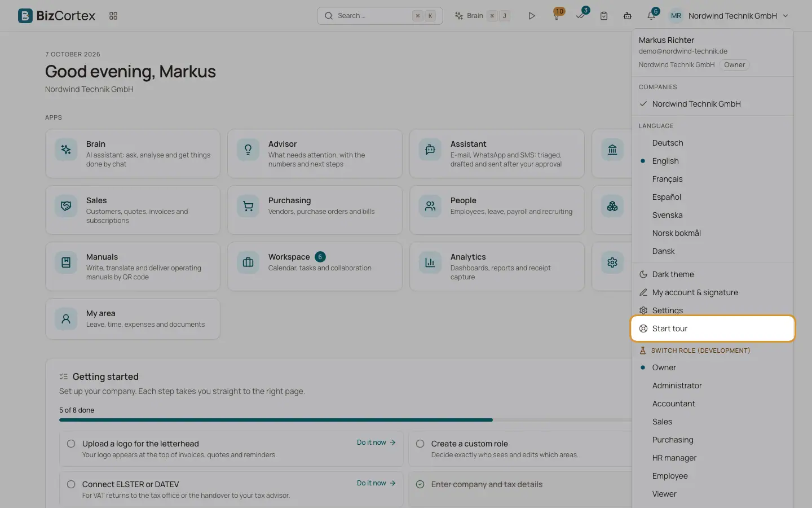Open the lightbulb tips icon with badge 10
812x508 pixels.
[557, 16]
